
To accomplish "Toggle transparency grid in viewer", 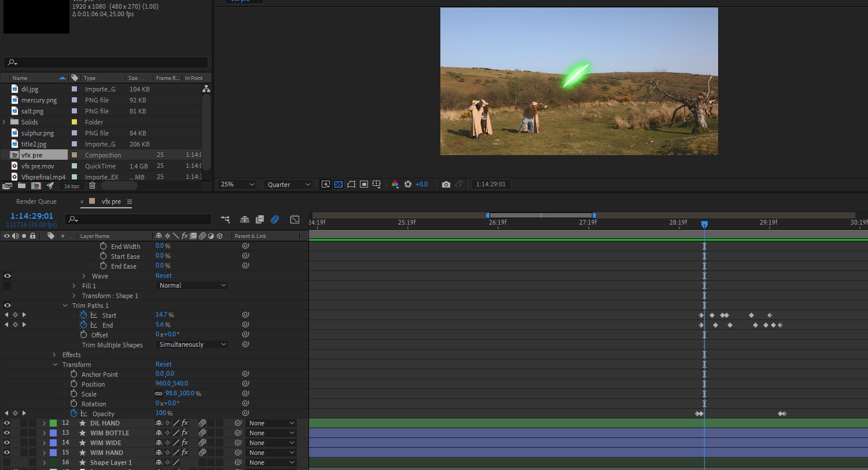I will pyautogui.click(x=339, y=185).
